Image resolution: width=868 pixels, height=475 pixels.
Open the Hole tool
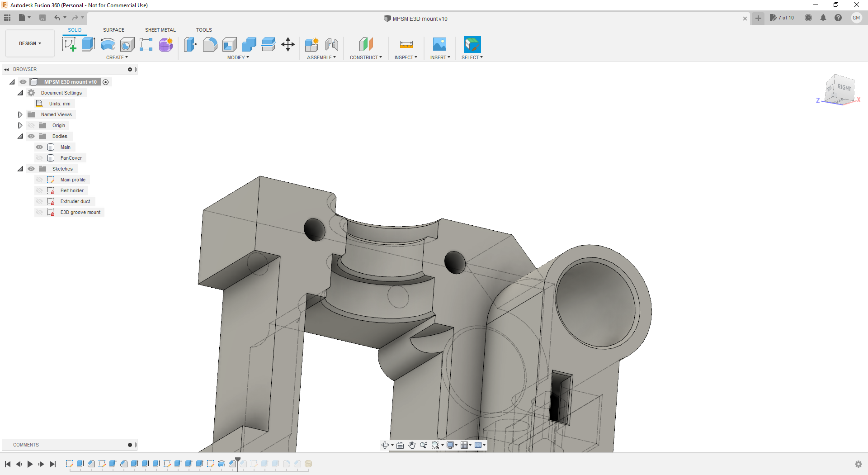click(x=127, y=44)
